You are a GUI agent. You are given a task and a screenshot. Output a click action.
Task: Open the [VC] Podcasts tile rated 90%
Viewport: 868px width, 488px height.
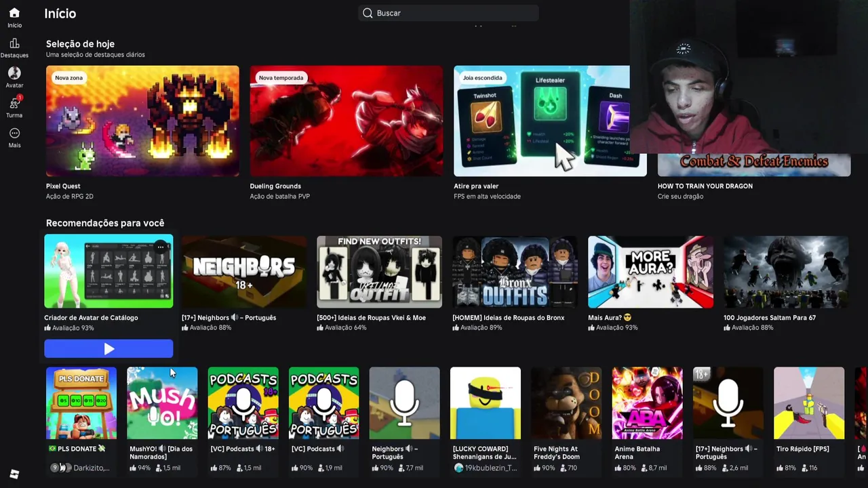point(323,403)
